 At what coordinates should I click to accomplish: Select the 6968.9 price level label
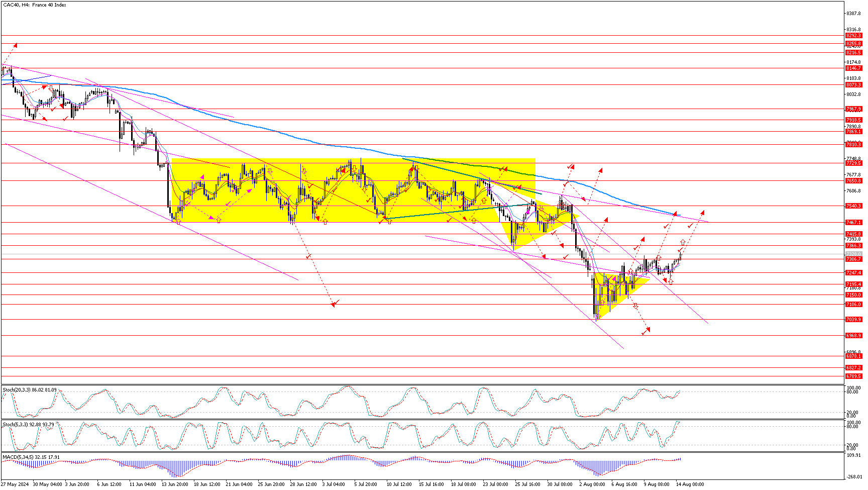point(853,335)
